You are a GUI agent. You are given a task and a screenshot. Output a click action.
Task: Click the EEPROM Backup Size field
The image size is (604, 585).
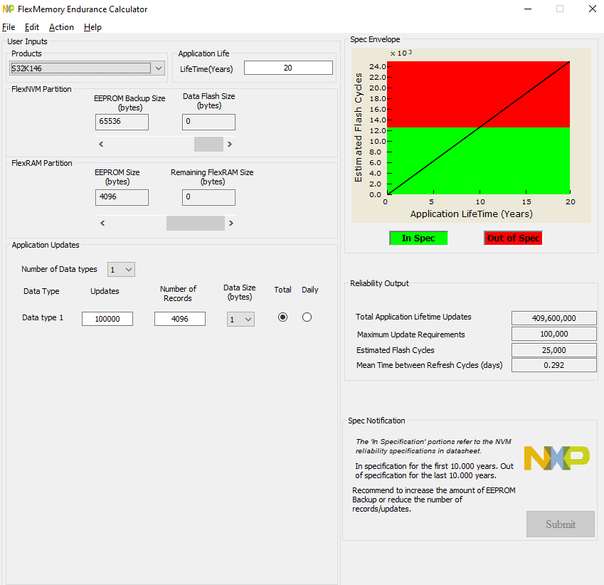click(x=122, y=122)
